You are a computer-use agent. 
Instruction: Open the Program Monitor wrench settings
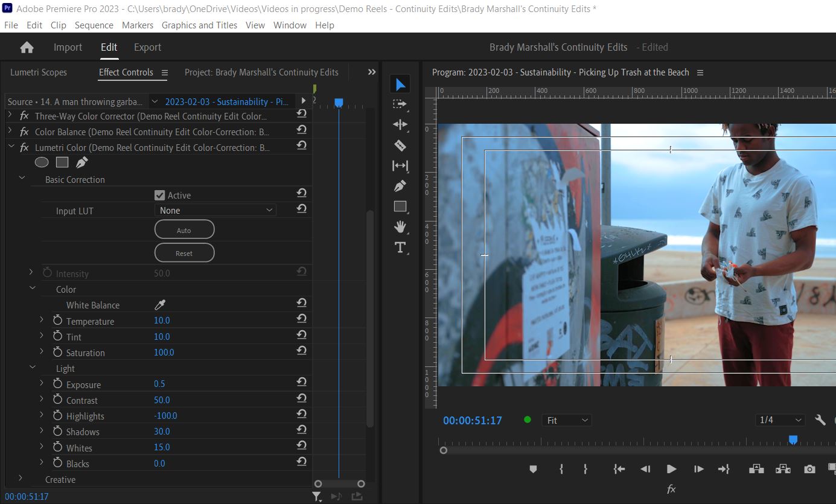[x=820, y=420]
